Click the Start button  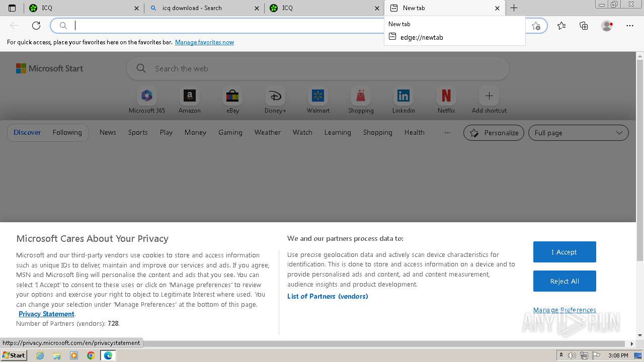click(14, 355)
